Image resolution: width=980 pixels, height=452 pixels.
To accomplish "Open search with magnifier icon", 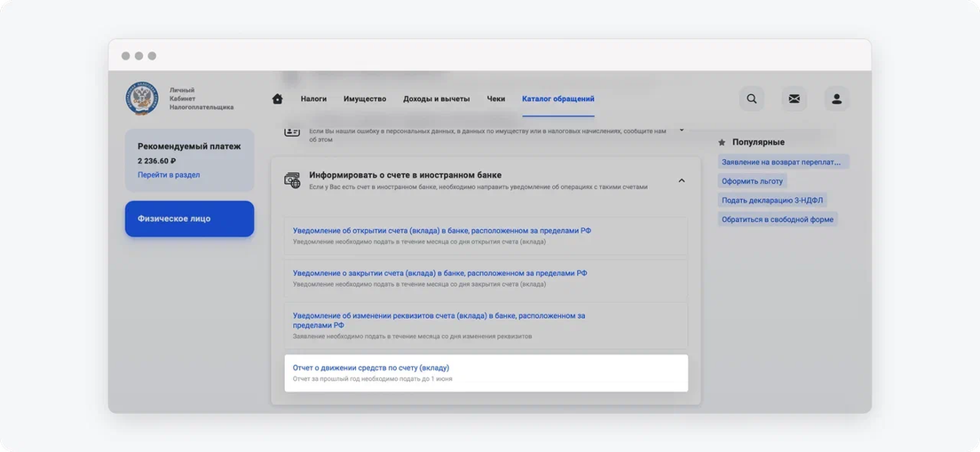I will click(752, 99).
